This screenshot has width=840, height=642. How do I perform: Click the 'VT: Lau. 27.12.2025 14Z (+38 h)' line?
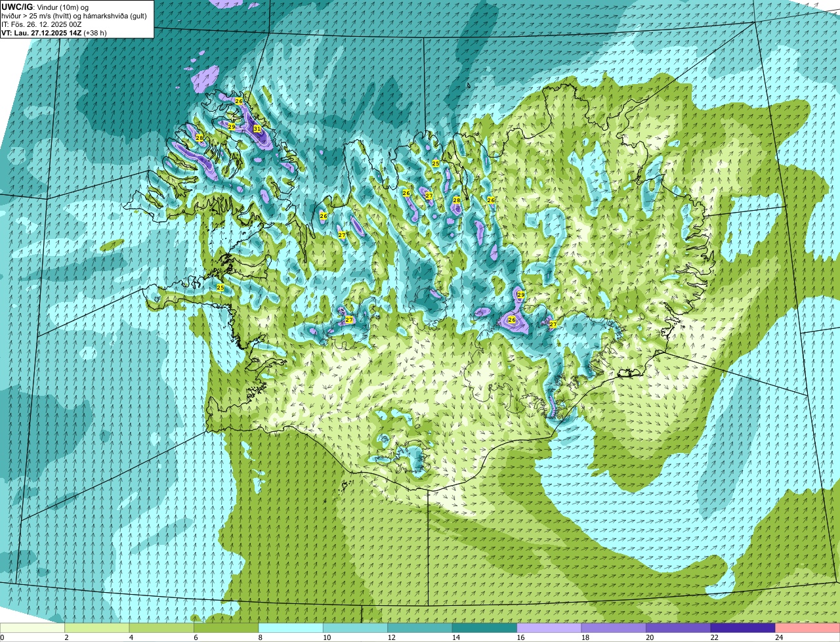click(x=54, y=33)
